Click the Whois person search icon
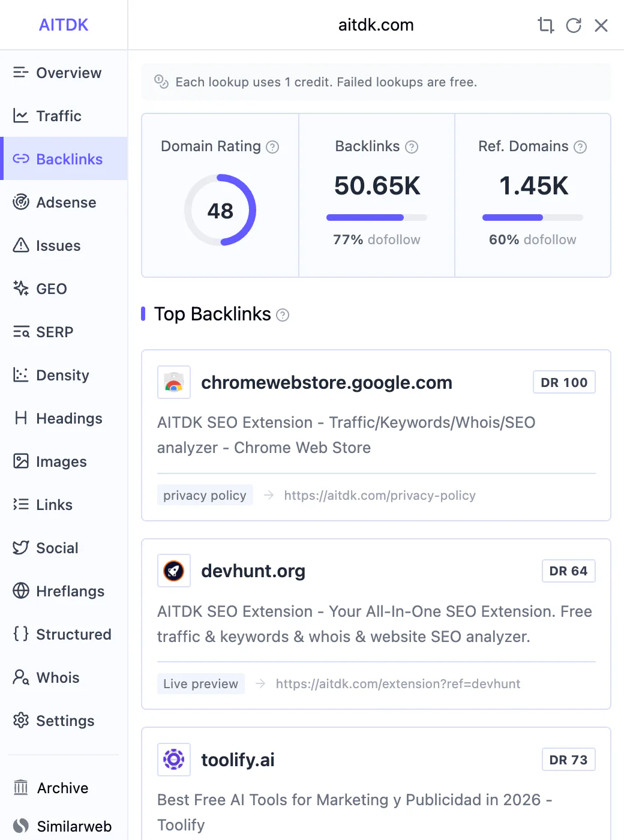Viewport: 624px width, 840px height. (21, 677)
